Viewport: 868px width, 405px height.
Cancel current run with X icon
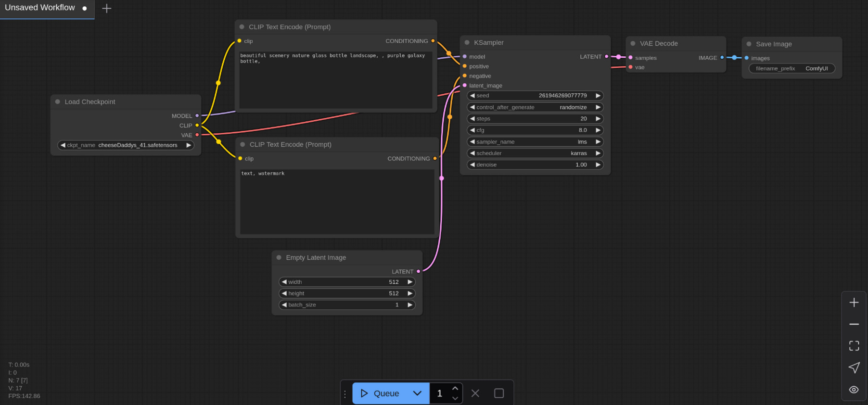475,393
